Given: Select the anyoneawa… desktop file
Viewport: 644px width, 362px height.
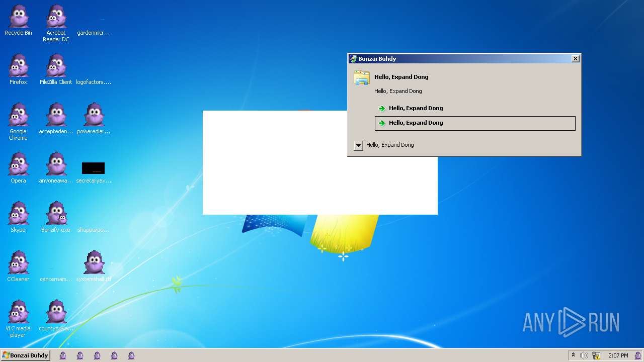Looking at the screenshot, I should (x=56, y=168).
